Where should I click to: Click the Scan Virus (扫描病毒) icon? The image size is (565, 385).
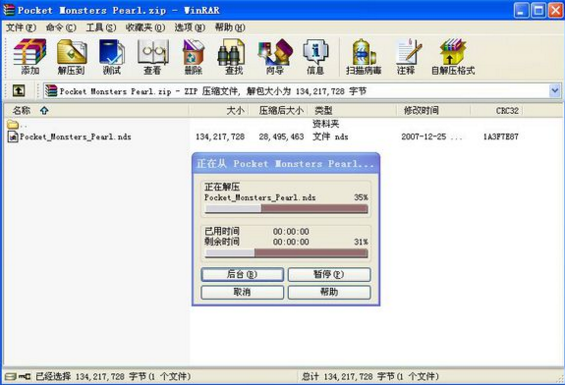(x=364, y=57)
